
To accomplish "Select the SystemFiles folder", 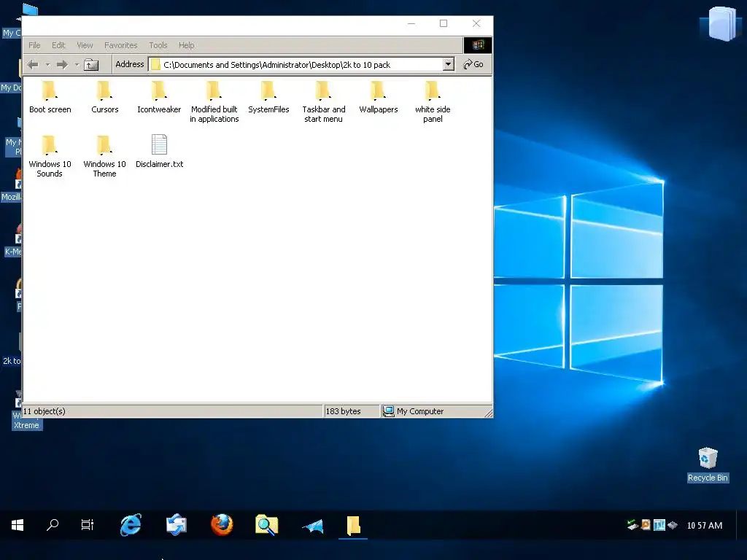I will point(268,98).
